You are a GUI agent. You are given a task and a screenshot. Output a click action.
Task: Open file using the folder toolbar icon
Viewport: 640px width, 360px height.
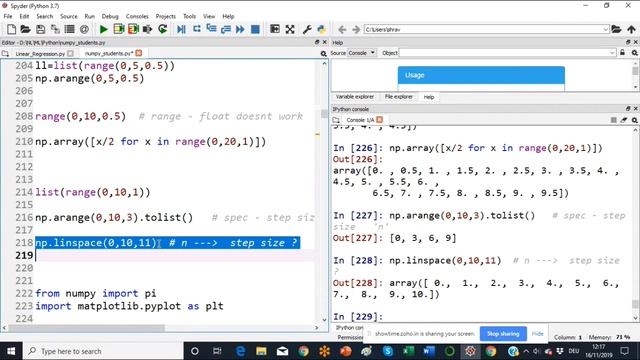point(25,29)
